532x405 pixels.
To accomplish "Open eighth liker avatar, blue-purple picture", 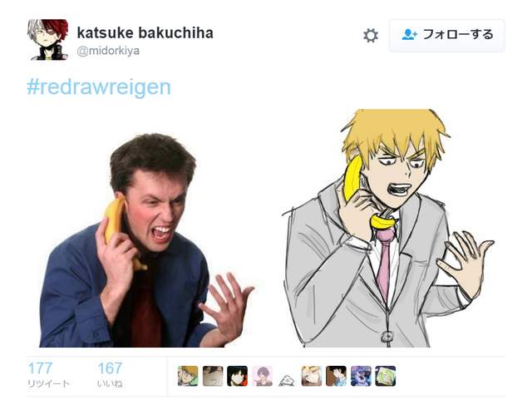I will (x=361, y=376).
